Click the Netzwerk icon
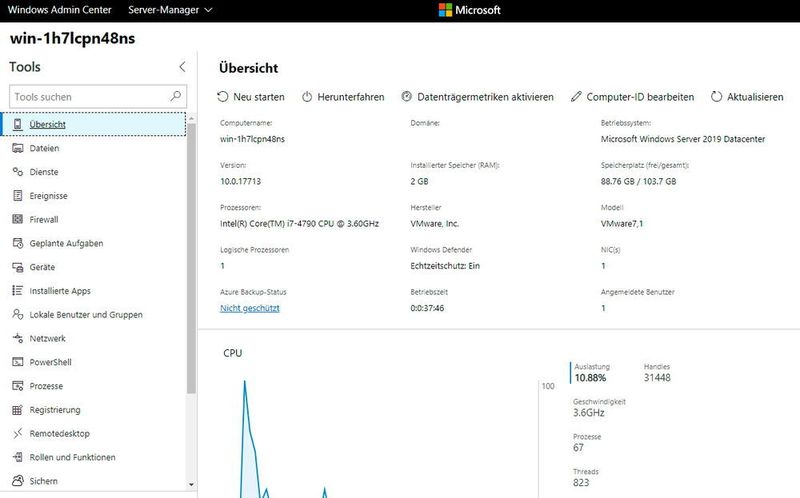The image size is (800, 498). [x=18, y=338]
